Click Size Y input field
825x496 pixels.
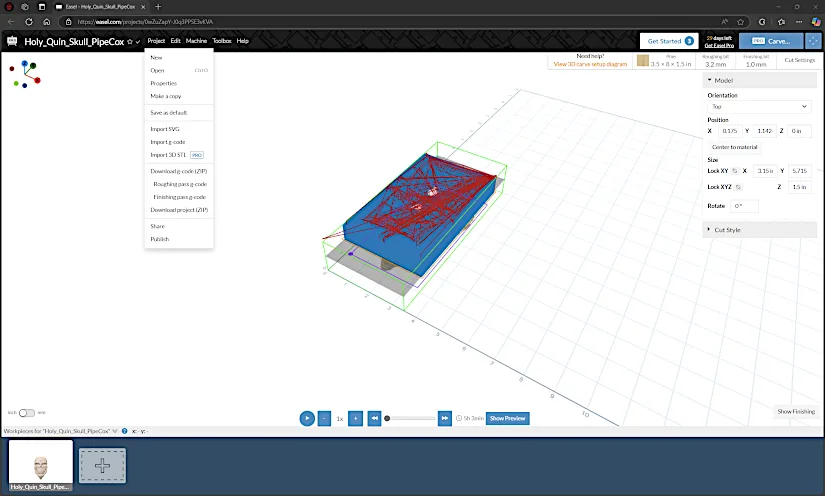point(799,171)
